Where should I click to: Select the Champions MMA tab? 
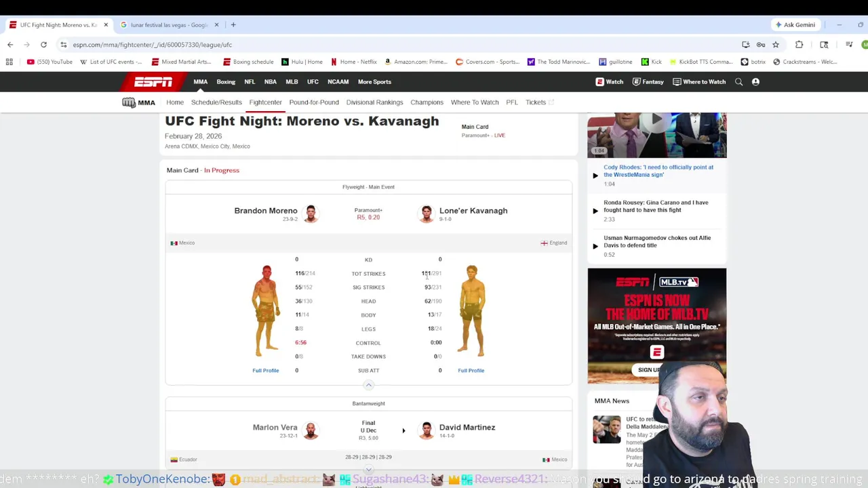click(427, 102)
